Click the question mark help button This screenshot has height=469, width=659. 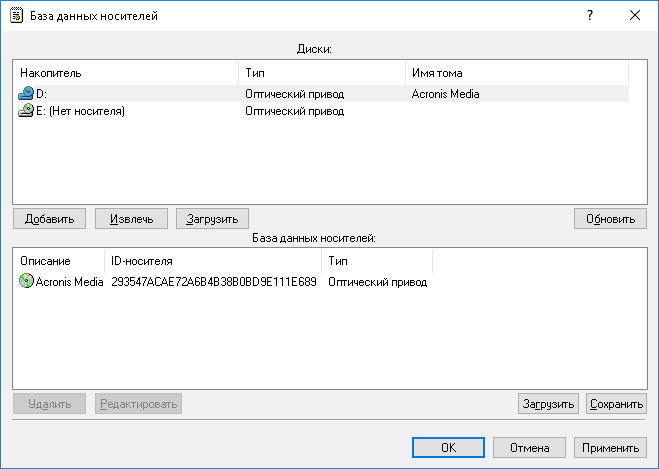coord(590,16)
